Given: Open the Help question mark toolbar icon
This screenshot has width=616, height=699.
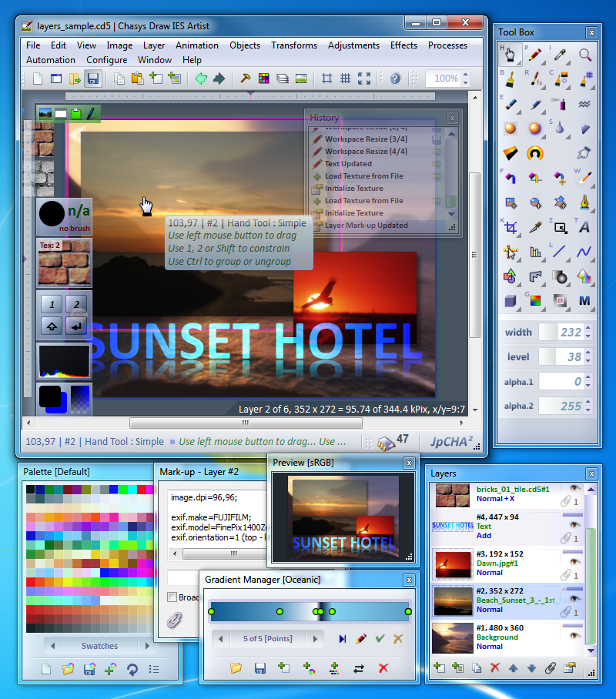Looking at the screenshot, I should coord(395,79).
